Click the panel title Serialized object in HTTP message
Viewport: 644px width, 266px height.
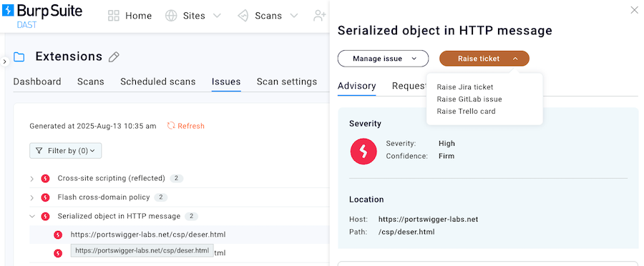pos(445,30)
